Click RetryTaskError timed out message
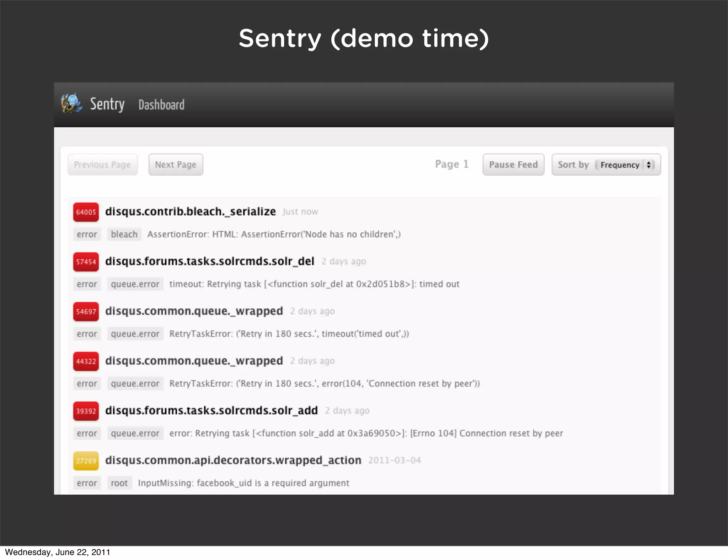This screenshot has width=728, height=560. pos(289,334)
